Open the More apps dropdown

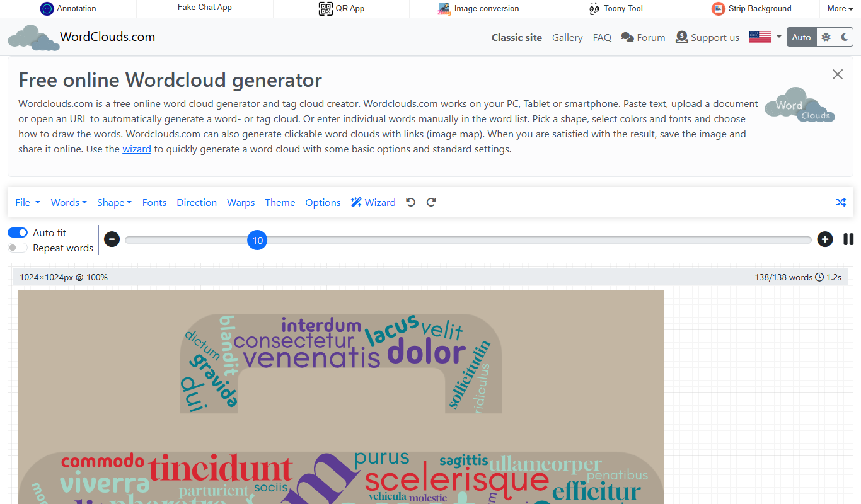coord(840,9)
